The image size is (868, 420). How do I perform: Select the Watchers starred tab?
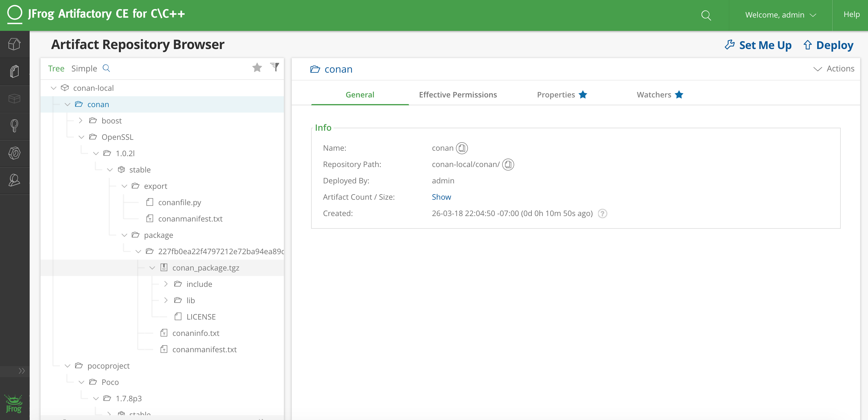(x=660, y=94)
